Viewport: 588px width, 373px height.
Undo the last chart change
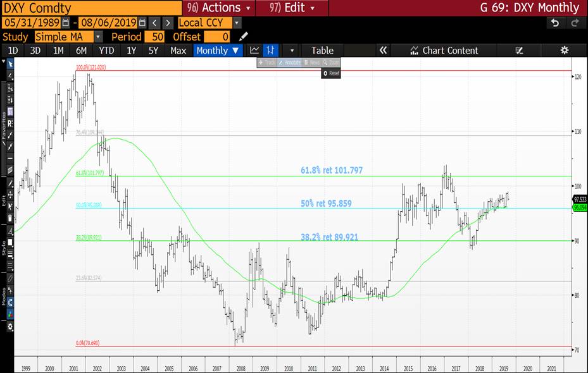point(555,23)
